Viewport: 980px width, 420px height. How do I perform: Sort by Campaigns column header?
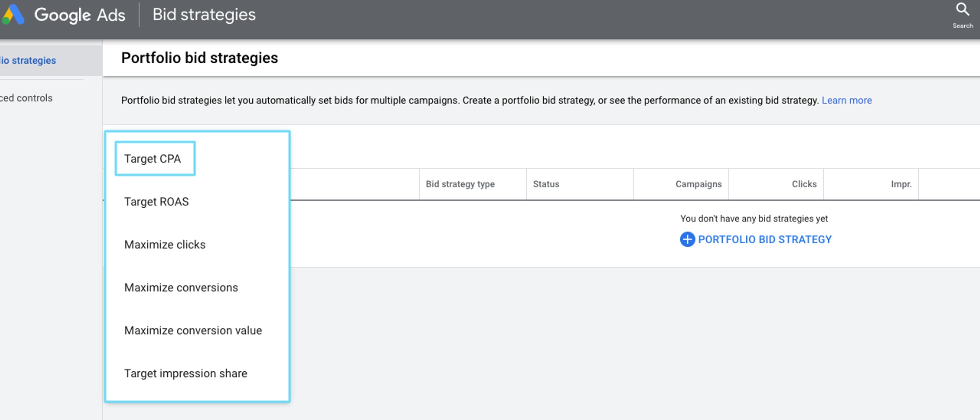coord(698,184)
